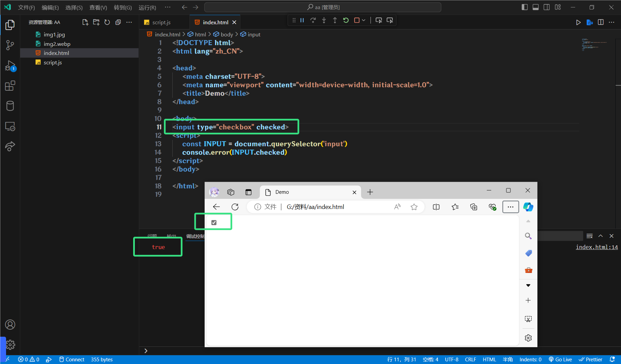
Task: Customize layout icon in title bar
Action: click(x=558, y=7)
